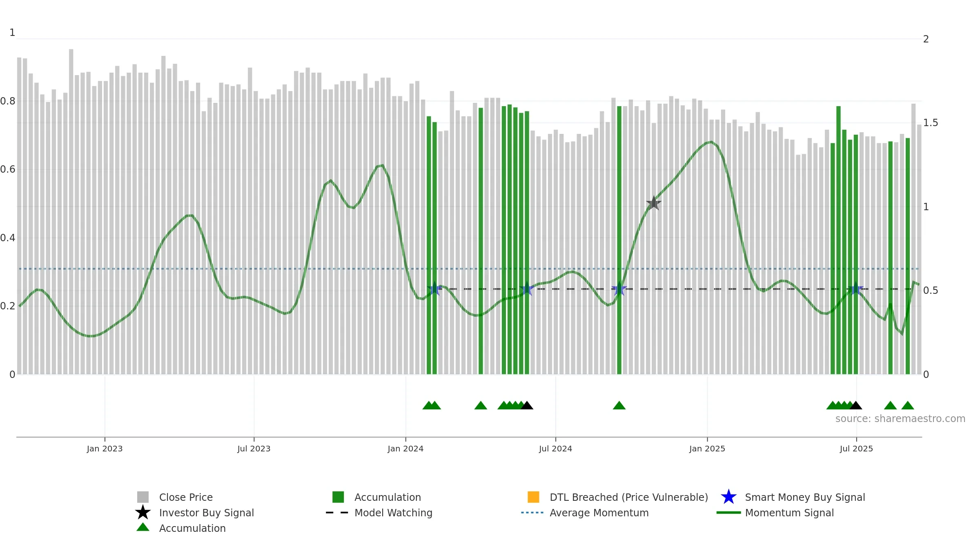Click the black Investor Buy Signal legend star
Image resolution: width=980 pixels, height=551 pixels.
[143, 513]
